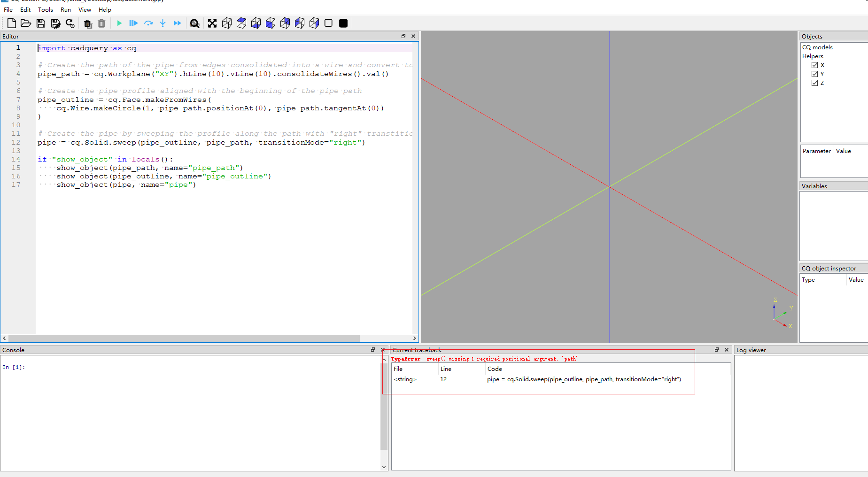Toggle the CQ object inspector magnifier icon

click(x=194, y=23)
